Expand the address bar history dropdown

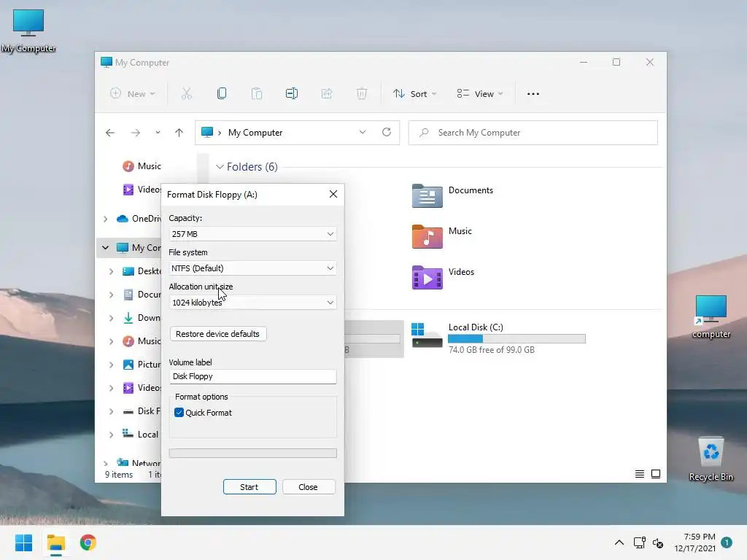[363, 132]
